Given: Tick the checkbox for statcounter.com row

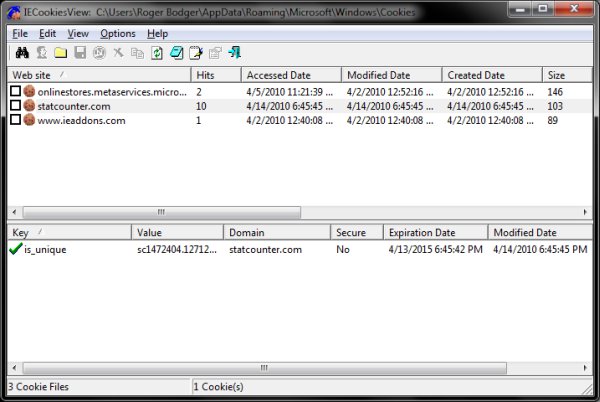Looking at the screenshot, I should pyautogui.click(x=15, y=105).
